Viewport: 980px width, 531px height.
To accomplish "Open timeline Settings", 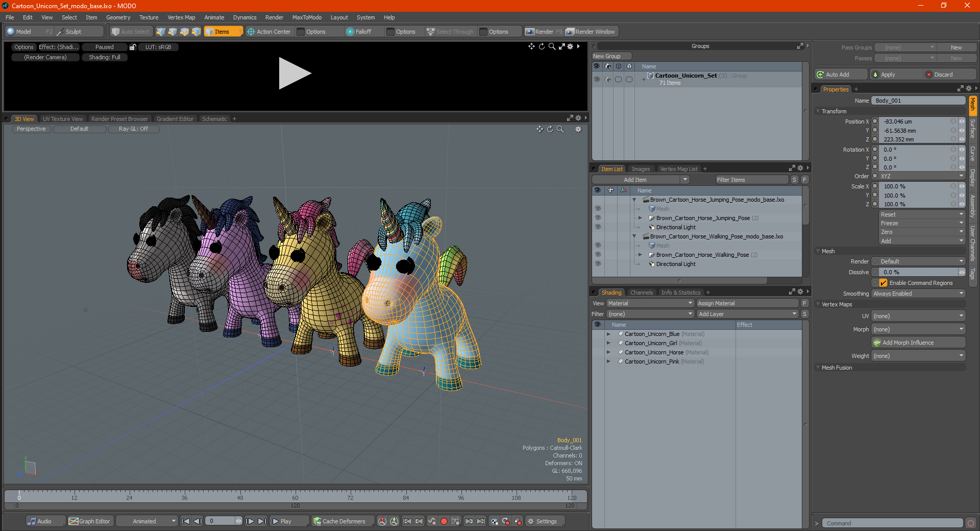I will [x=546, y=521].
